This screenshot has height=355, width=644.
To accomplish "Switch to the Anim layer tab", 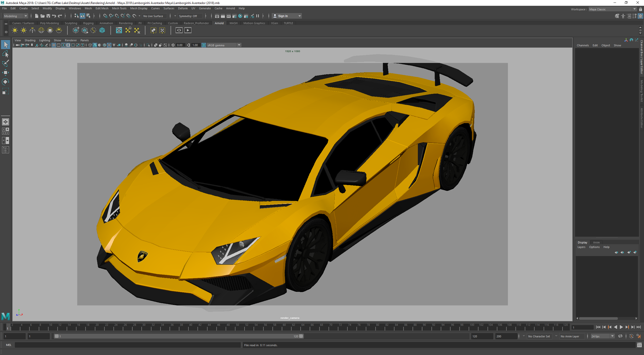I will 596,242.
